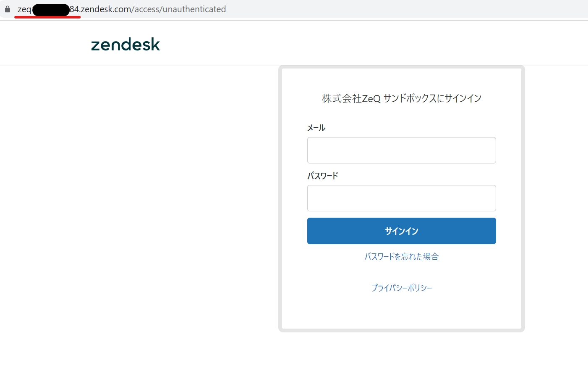The width and height of the screenshot is (588, 366).
Task: Click the padlock security icon in address bar
Action: point(7,8)
